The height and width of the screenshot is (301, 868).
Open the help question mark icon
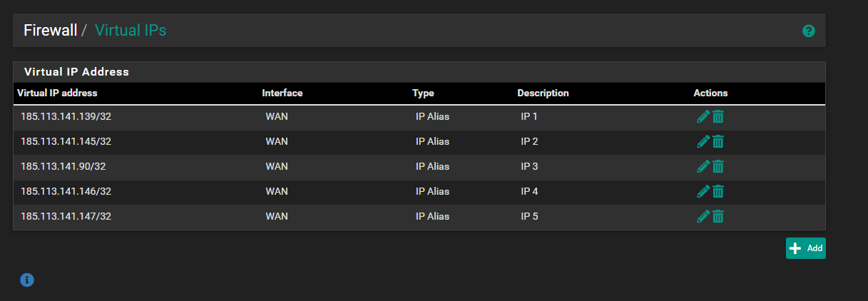[808, 31]
